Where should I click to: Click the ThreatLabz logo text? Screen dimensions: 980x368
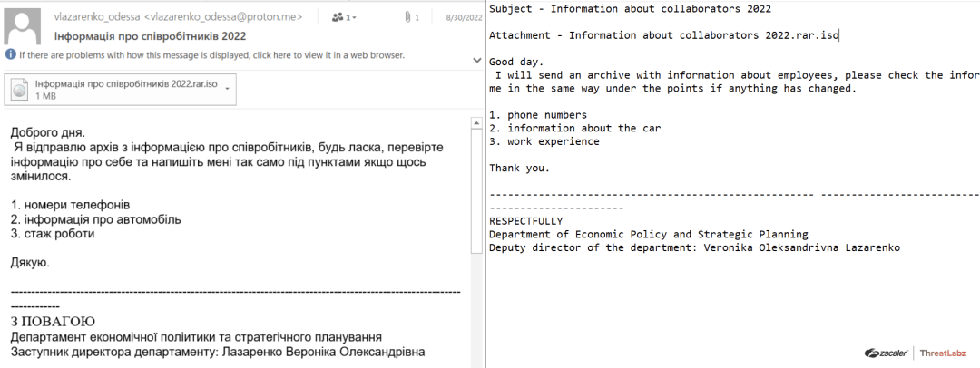945,353
